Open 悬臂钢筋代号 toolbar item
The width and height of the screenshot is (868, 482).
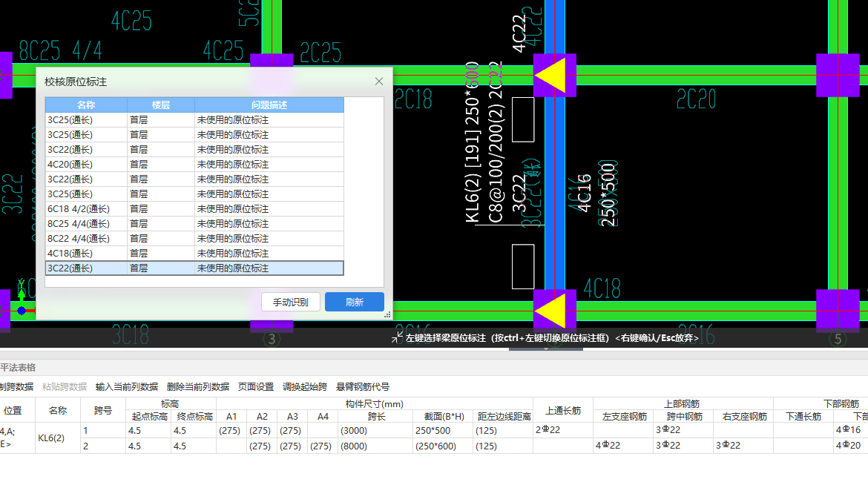[363, 387]
